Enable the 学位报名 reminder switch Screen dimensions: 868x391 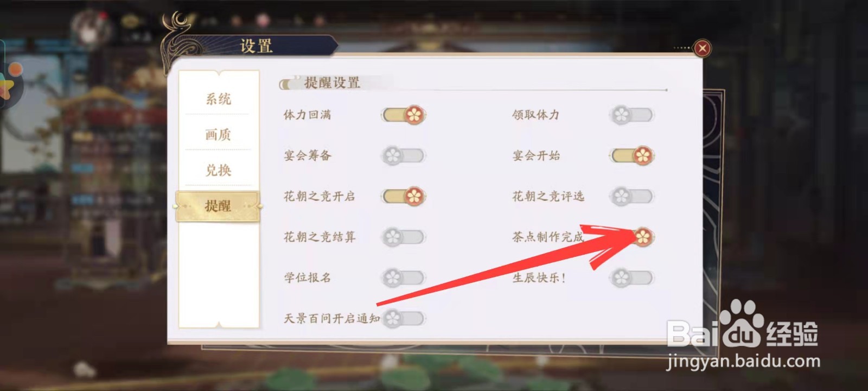click(x=404, y=278)
